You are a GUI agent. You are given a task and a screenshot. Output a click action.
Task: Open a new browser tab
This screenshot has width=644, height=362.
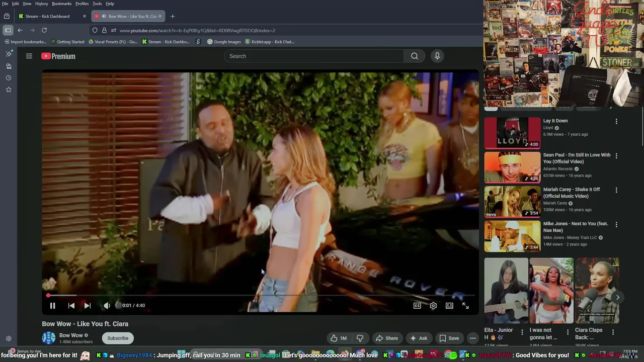pyautogui.click(x=173, y=16)
